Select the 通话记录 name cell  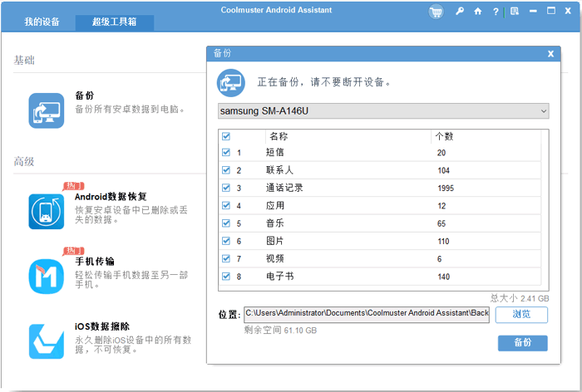tap(284, 188)
